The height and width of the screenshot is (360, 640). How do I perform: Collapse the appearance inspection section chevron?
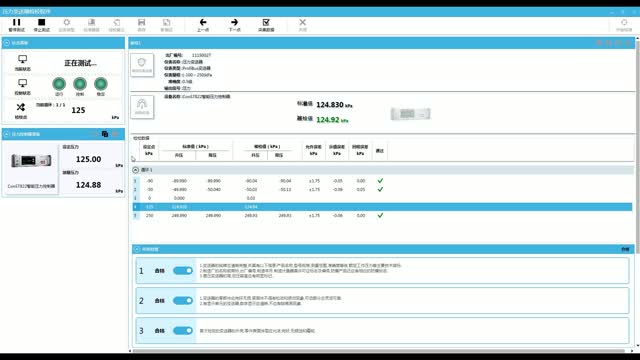point(137,249)
